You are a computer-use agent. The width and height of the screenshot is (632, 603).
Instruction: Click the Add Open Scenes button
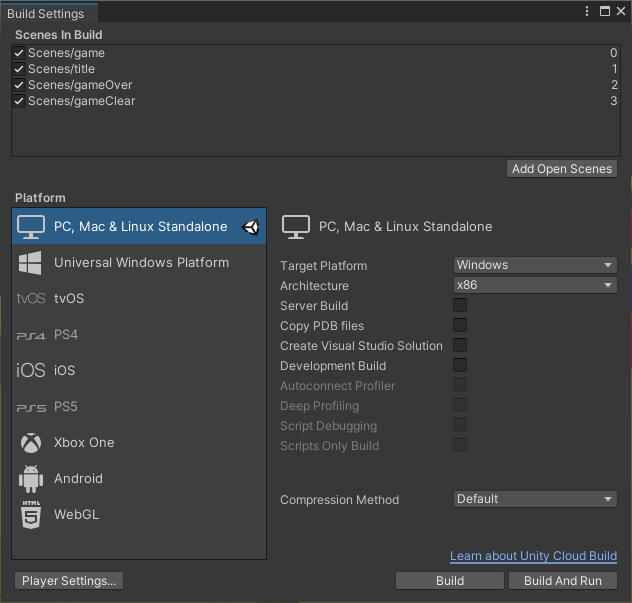tap(562, 169)
